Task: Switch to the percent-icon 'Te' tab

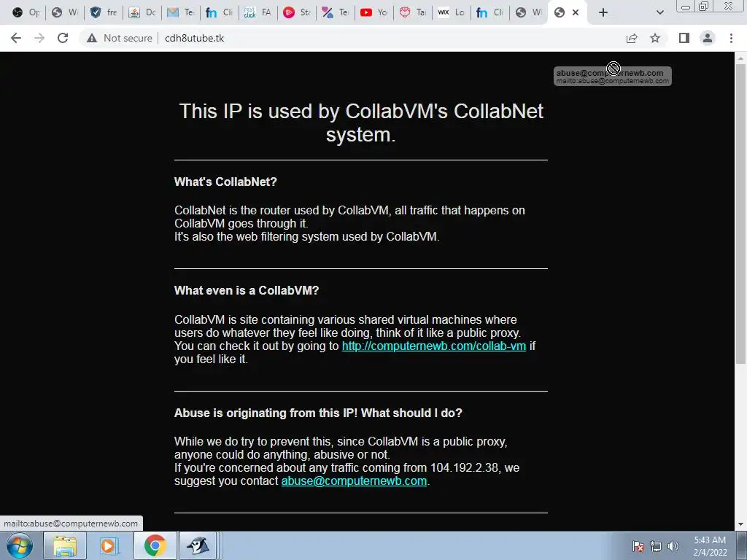Action: [335, 12]
